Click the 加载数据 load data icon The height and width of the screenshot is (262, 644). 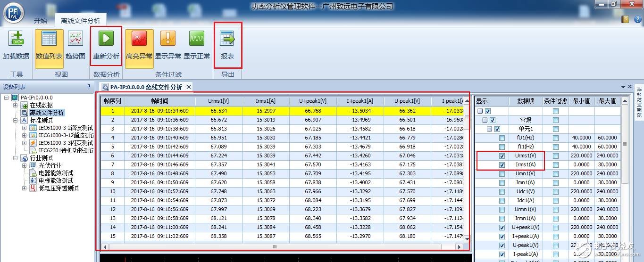point(16,39)
